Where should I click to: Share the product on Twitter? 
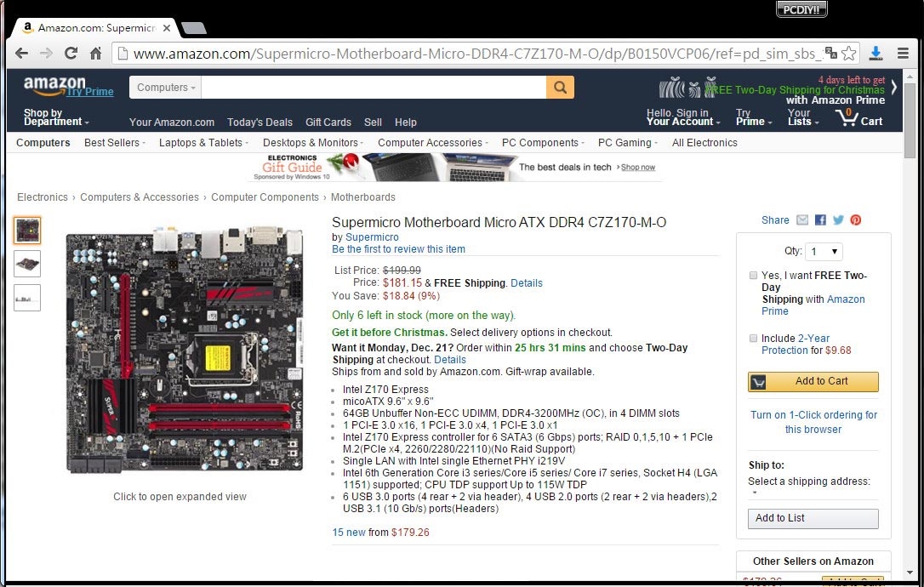click(x=838, y=219)
